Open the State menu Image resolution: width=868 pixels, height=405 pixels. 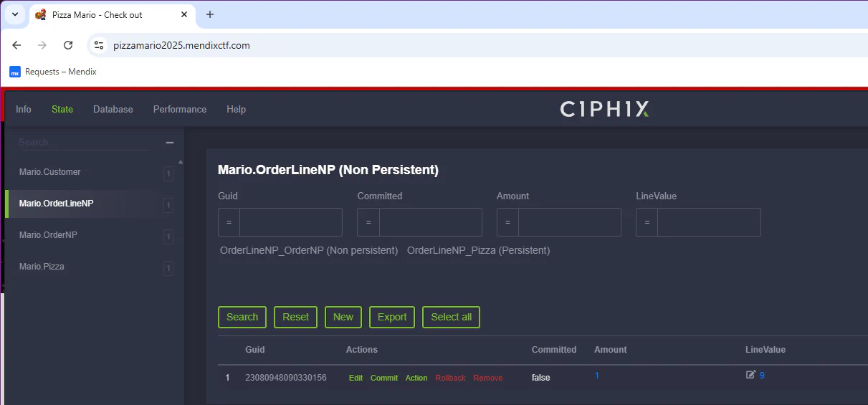click(62, 109)
